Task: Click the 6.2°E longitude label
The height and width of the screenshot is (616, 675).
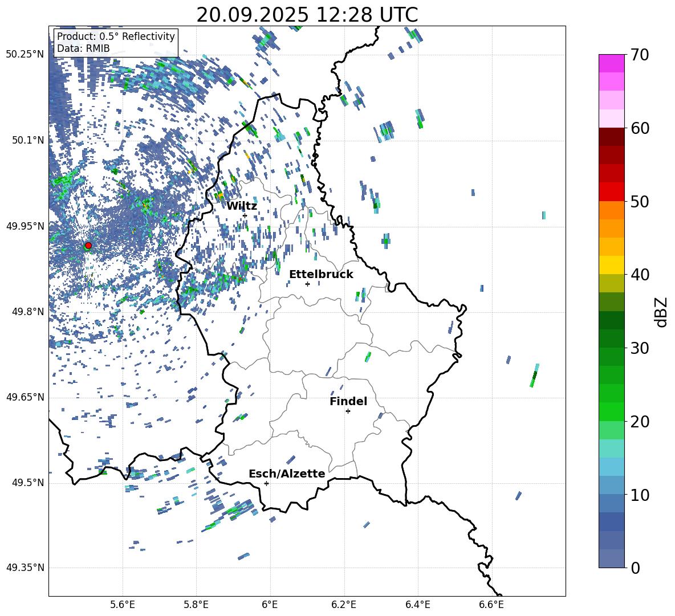Action: click(x=344, y=605)
